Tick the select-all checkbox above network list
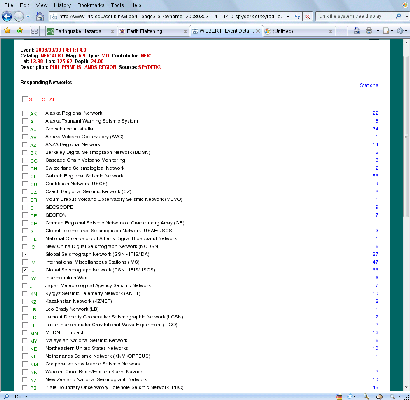 [24, 99]
